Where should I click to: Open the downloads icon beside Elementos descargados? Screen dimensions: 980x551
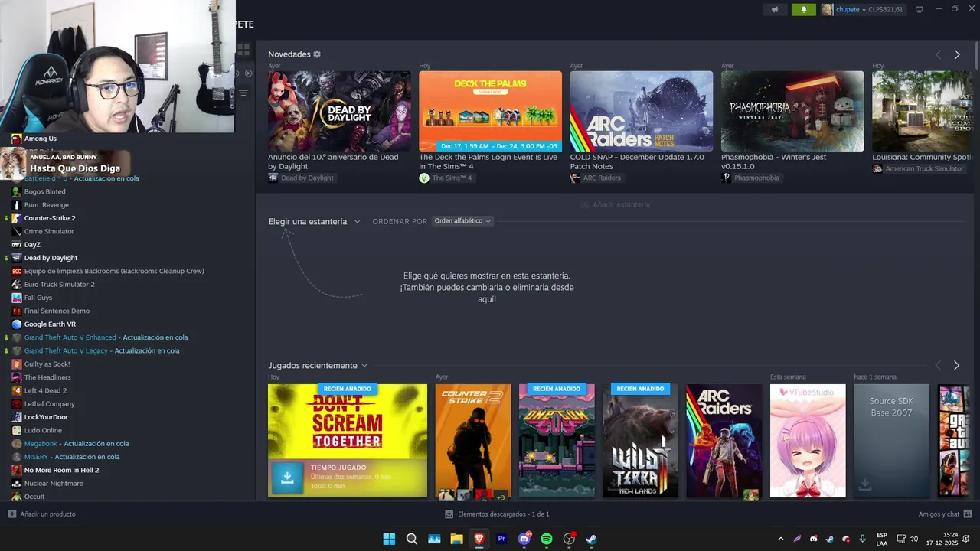(449, 514)
